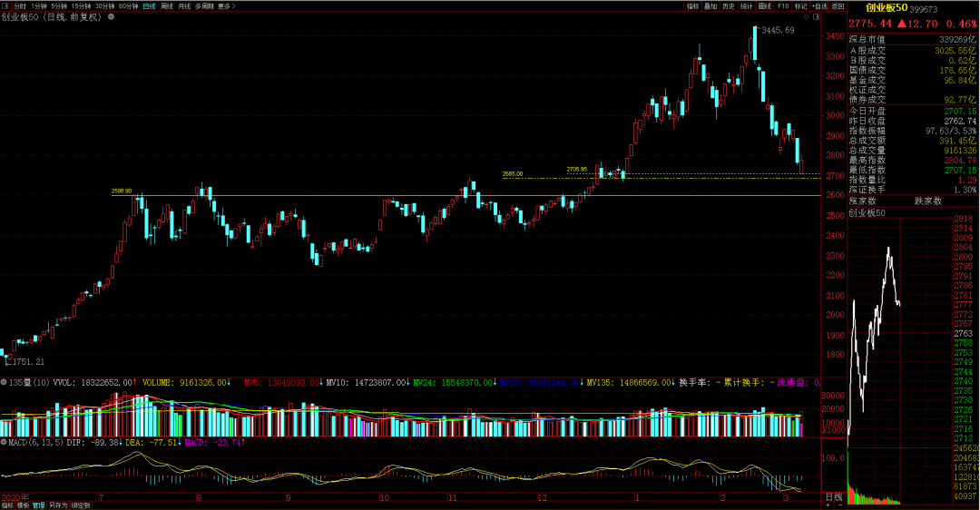Switch to 1分钟 period tab
Image resolution: width=980 pixels, height=510 pixels.
39,6
